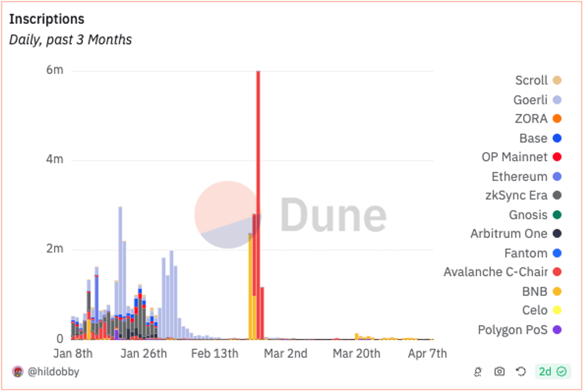Click the green 2d freshness badge
The image size is (585, 392).
(553, 372)
